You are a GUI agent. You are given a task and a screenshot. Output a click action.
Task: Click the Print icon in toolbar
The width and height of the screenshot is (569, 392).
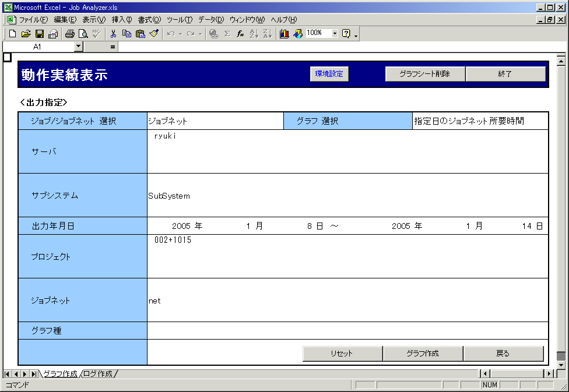[70, 34]
